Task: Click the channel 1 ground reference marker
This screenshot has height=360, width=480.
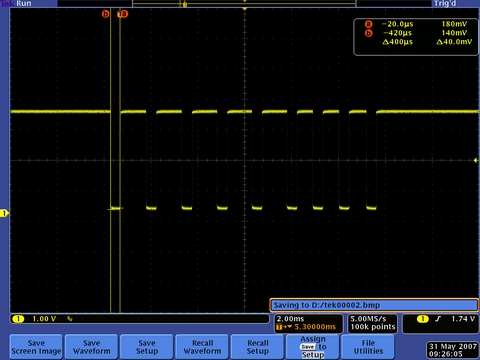Action: pos(4,213)
